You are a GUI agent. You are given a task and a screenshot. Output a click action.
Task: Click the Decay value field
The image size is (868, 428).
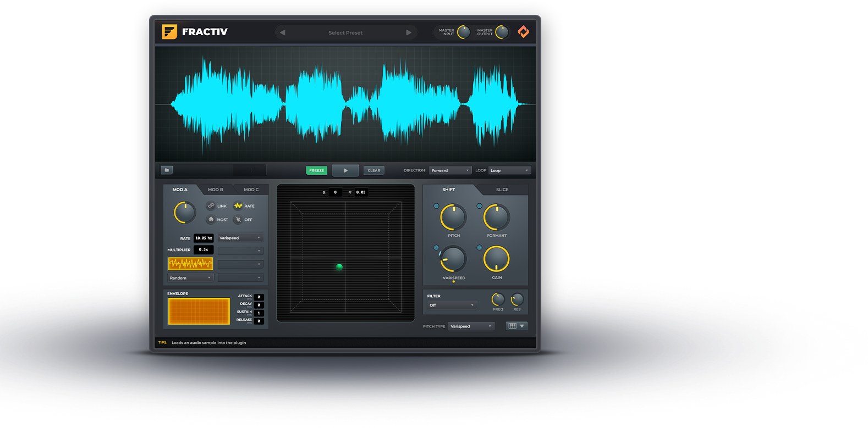259,305
